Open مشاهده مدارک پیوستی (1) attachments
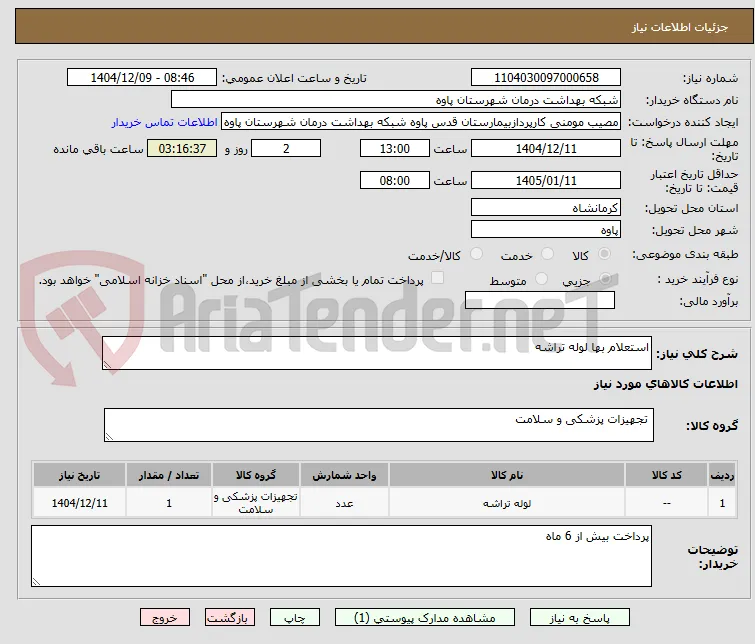Screen dimensions: 755x644 tap(425, 618)
